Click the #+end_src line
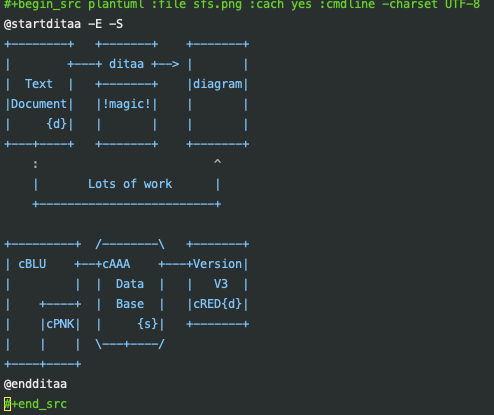The width and height of the screenshot is (494, 415). 35,404
